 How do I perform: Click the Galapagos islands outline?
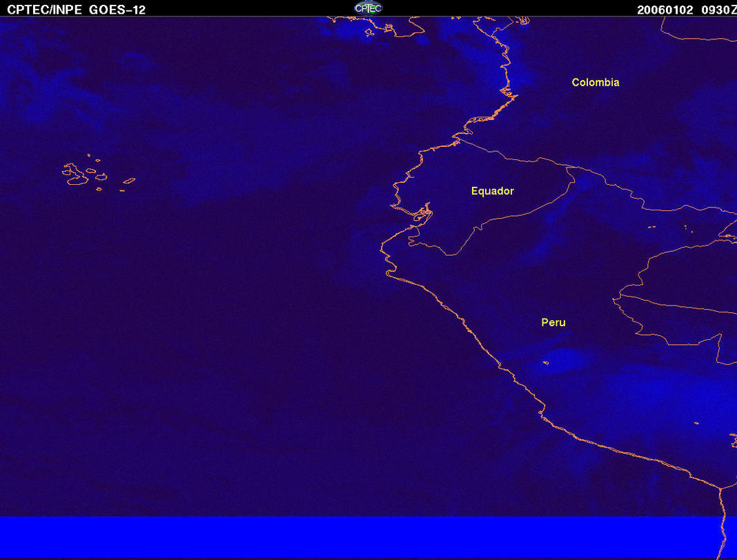click(98, 173)
